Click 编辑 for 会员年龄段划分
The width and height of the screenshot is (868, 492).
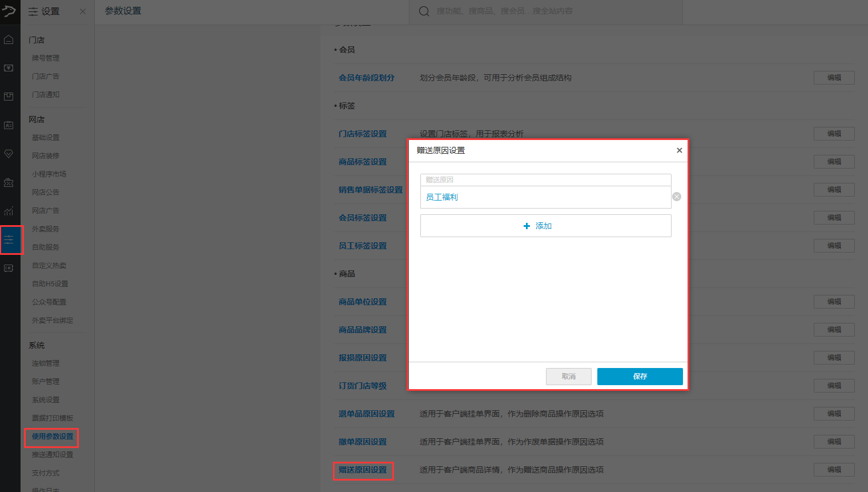pyautogui.click(x=834, y=78)
